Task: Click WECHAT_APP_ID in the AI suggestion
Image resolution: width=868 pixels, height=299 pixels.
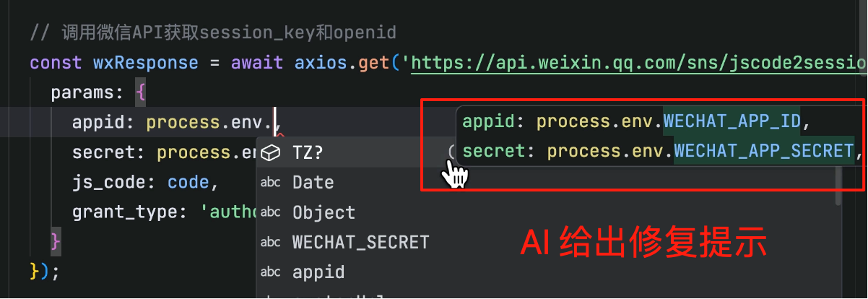Action: pyautogui.click(x=732, y=121)
